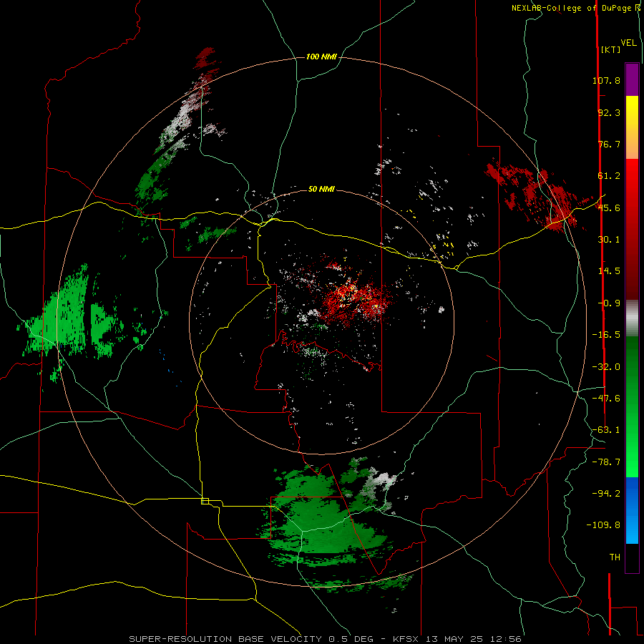
Task: Click the 'VEL' legend title
Action: pyautogui.click(x=628, y=43)
